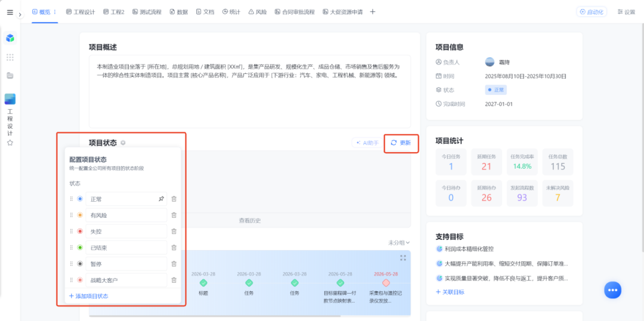Open the AI助手 button
The image size is (644, 321).
click(x=367, y=143)
